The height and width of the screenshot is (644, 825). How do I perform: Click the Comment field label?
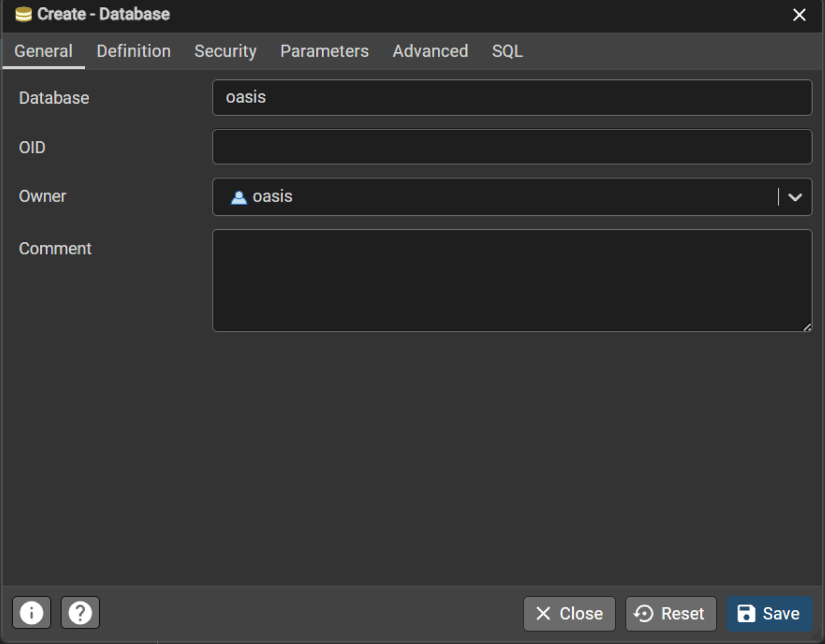tap(55, 249)
